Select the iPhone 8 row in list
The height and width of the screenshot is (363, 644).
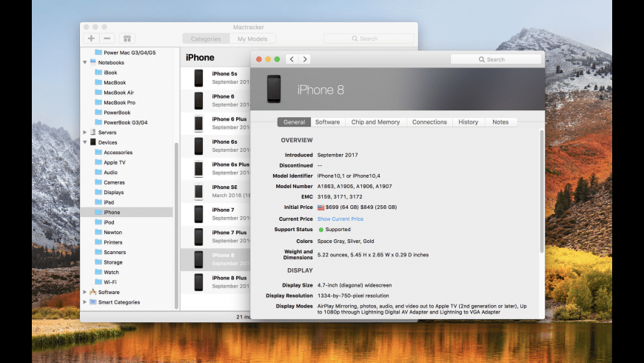coord(215,259)
